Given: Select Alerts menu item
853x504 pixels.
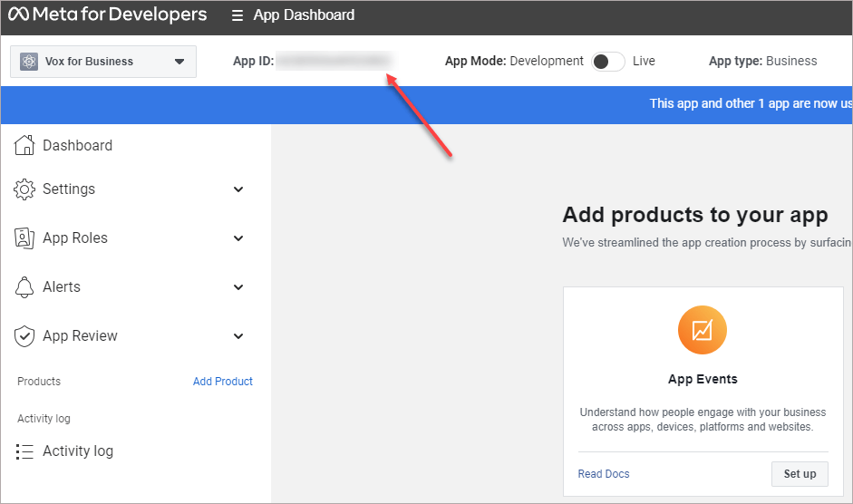Looking at the screenshot, I should [x=62, y=286].
